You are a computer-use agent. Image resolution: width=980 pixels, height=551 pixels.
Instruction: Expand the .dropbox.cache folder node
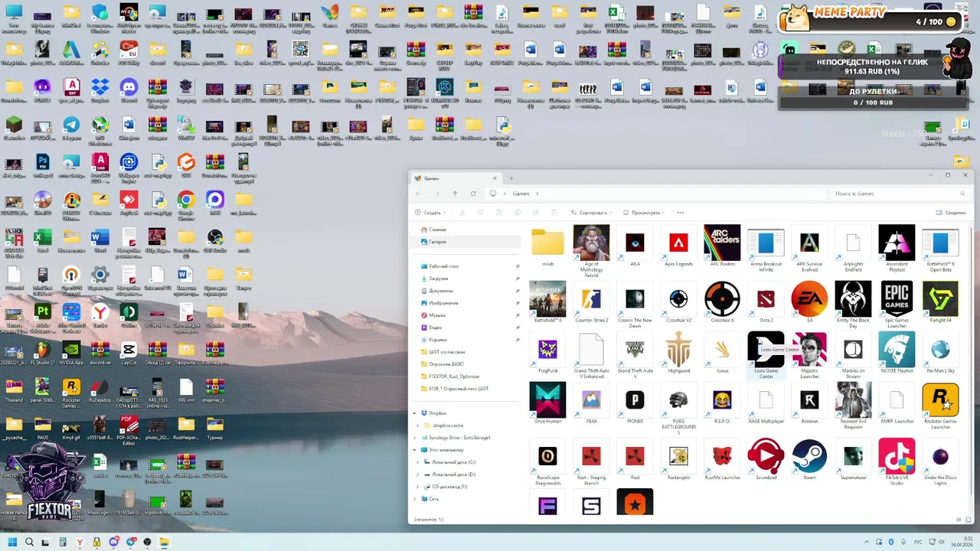pos(417,425)
